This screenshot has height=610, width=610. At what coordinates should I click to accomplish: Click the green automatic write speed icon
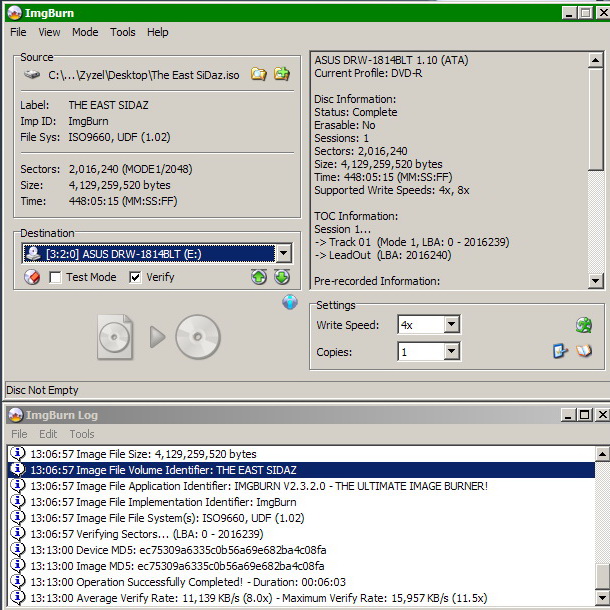(584, 325)
